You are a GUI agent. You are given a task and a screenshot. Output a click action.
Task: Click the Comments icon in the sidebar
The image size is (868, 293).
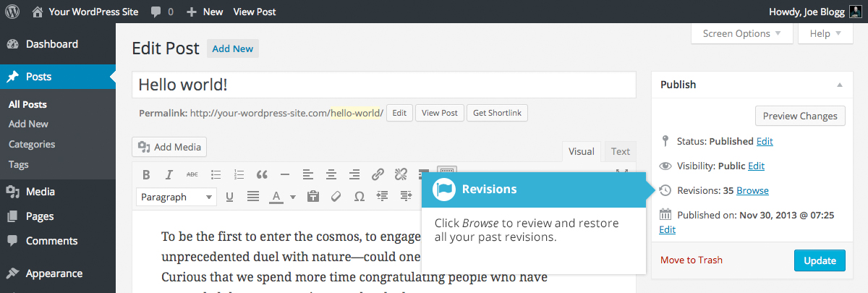point(13,241)
